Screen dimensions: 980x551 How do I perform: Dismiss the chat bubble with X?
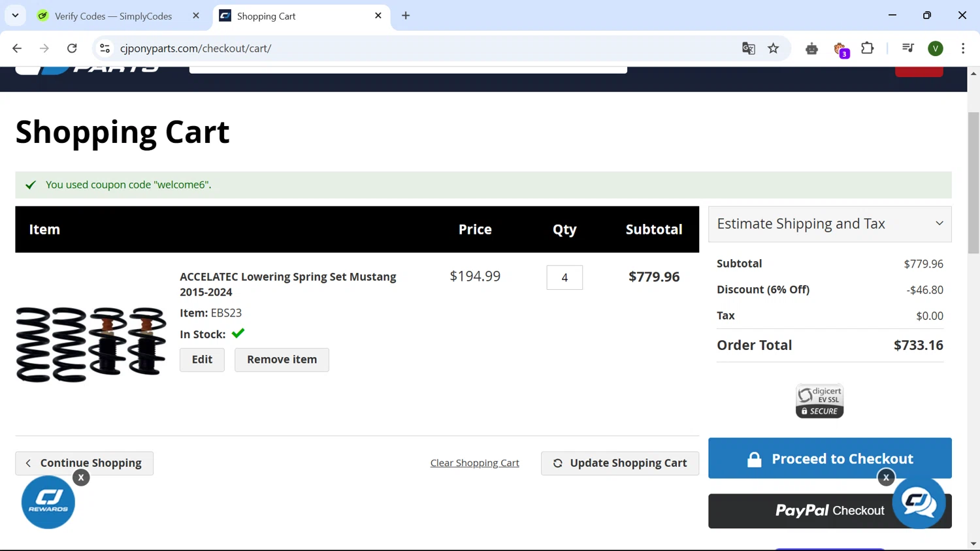pos(886,477)
